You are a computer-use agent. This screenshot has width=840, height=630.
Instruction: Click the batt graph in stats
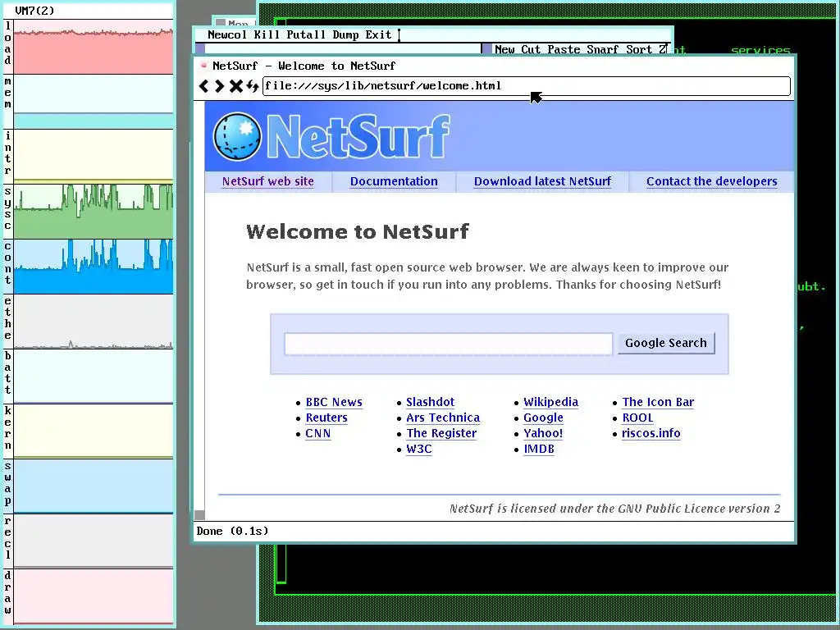pos(94,376)
